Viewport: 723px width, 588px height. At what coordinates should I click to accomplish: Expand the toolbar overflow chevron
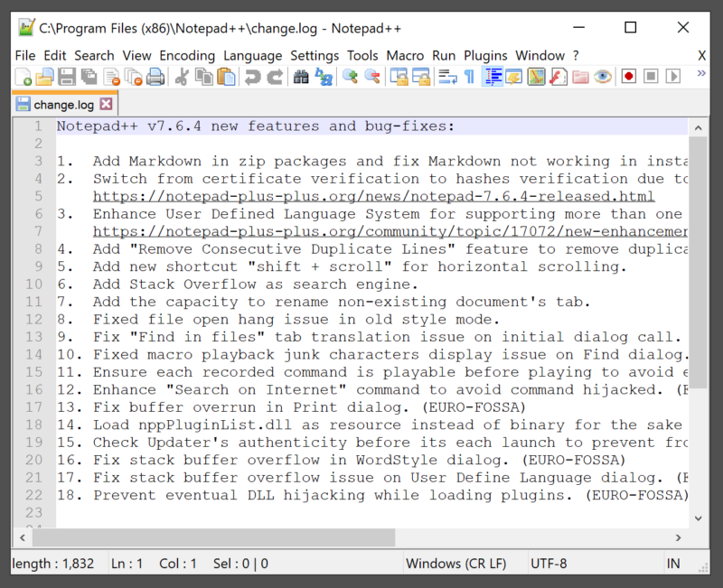[701, 74]
